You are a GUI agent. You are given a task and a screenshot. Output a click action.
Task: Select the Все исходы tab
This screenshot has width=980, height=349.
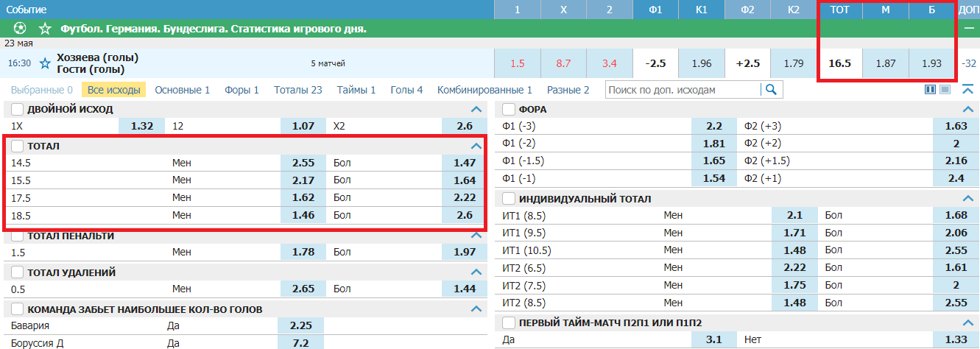[x=114, y=90]
